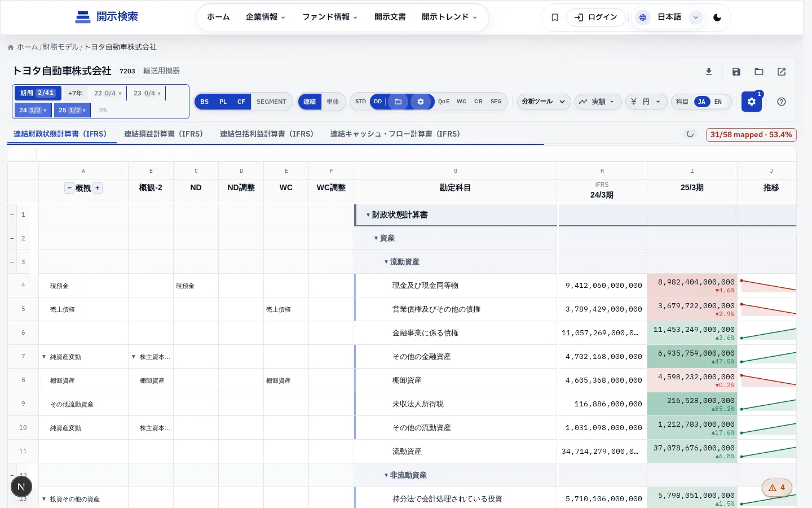Select 単体 standalone view

(333, 102)
